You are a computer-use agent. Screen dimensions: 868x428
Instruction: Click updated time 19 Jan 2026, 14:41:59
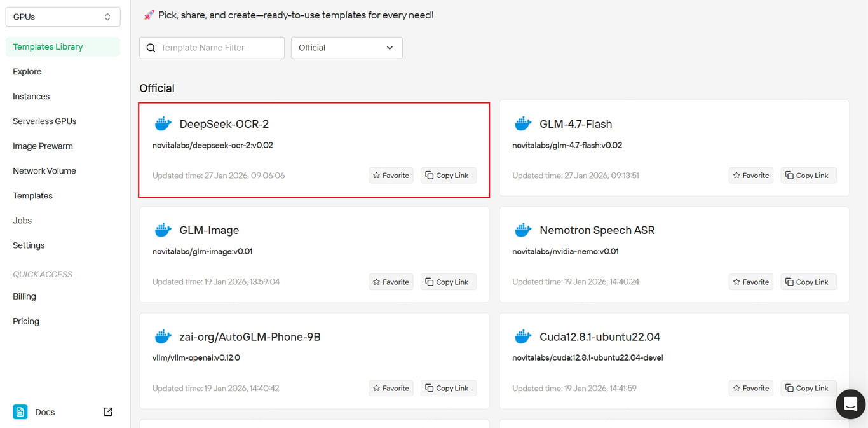574,388
